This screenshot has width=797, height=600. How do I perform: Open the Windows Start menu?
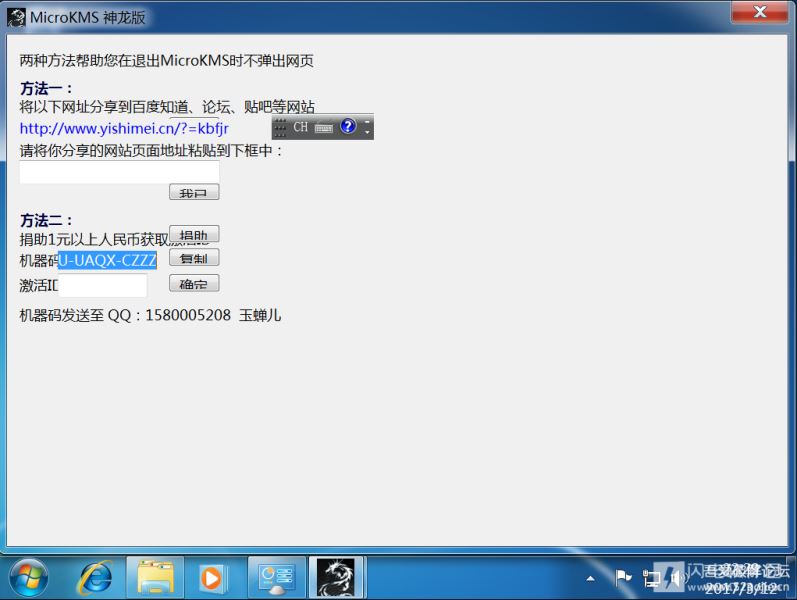coord(29,578)
